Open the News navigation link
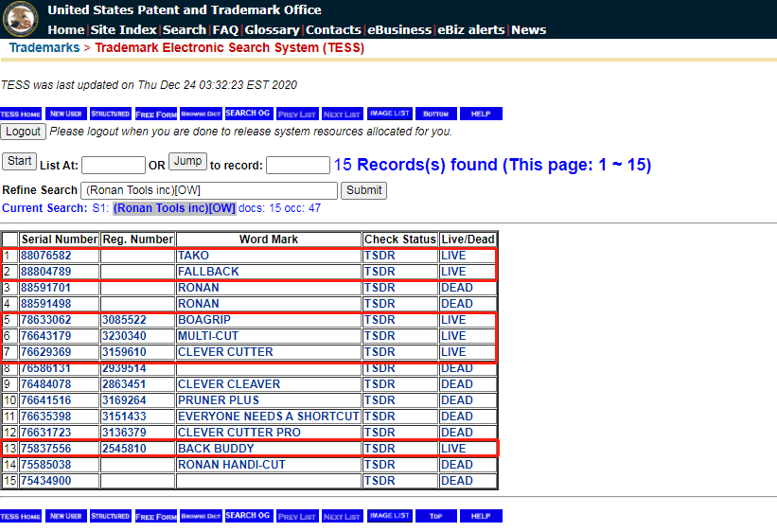 [x=529, y=29]
